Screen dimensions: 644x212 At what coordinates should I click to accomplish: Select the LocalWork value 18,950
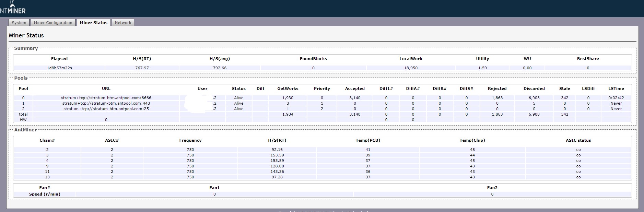(411, 68)
